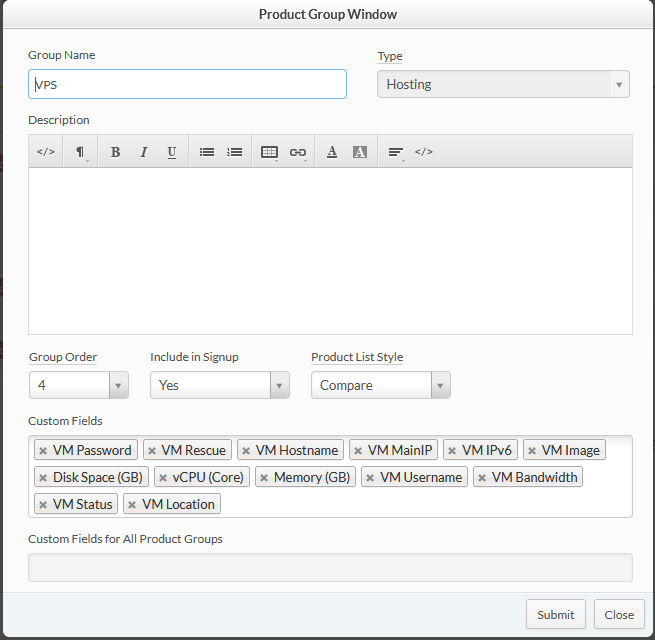The image size is (655, 640).
Task: Click the VM Location tag text
Action: (x=178, y=505)
